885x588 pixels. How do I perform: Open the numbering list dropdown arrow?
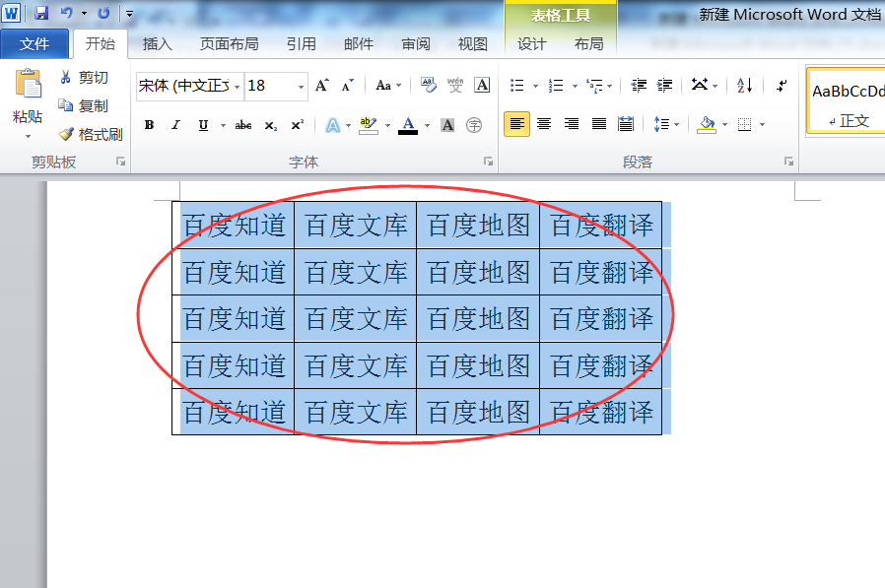click(575, 87)
